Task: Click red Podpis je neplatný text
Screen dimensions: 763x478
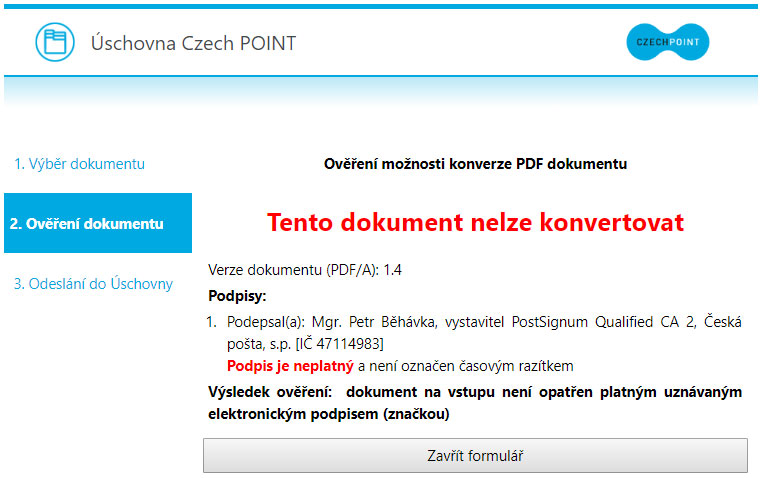Action: (290, 366)
